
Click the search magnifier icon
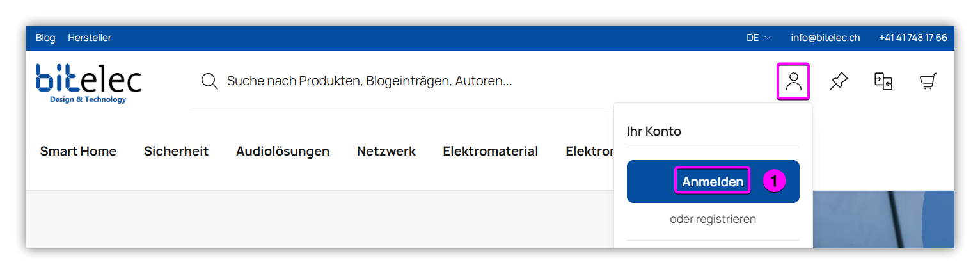(209, 81)
